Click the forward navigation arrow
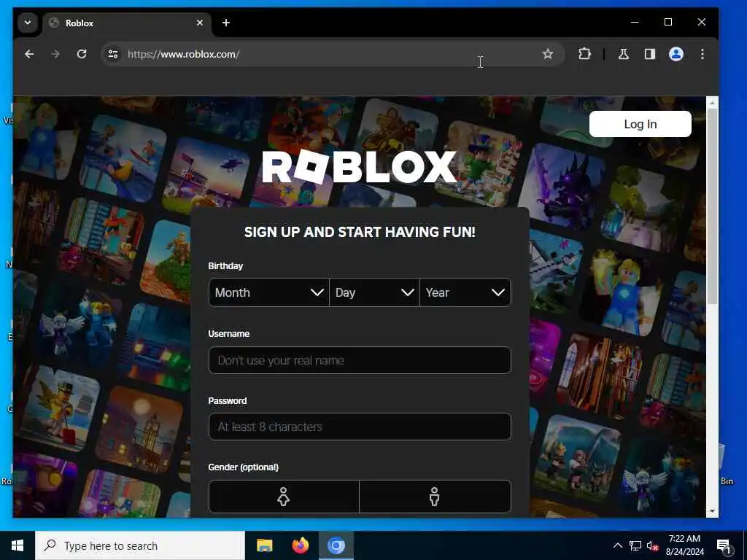747x560 pixels. [x=55, y=54]
